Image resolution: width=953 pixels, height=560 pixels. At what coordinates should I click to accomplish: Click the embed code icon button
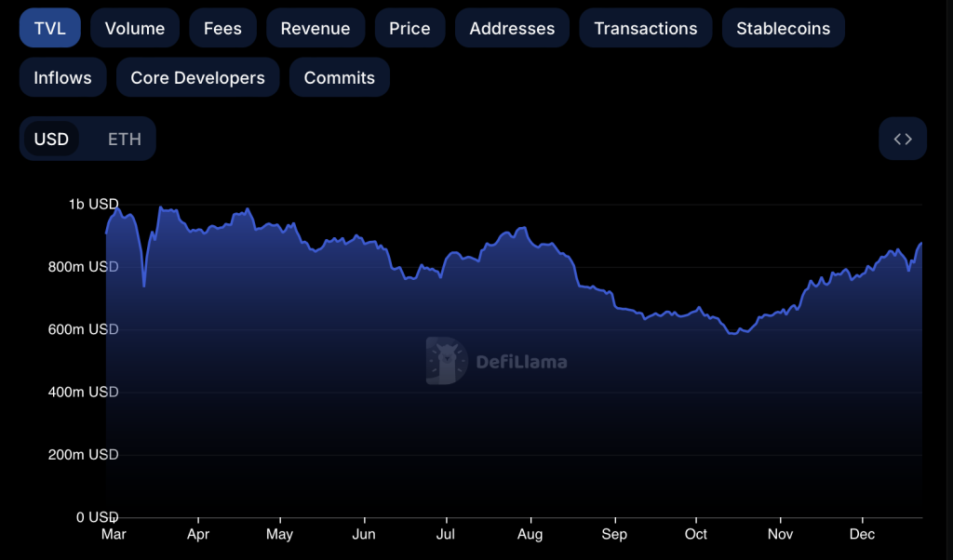pyautogui.click(x=902, y=139)
